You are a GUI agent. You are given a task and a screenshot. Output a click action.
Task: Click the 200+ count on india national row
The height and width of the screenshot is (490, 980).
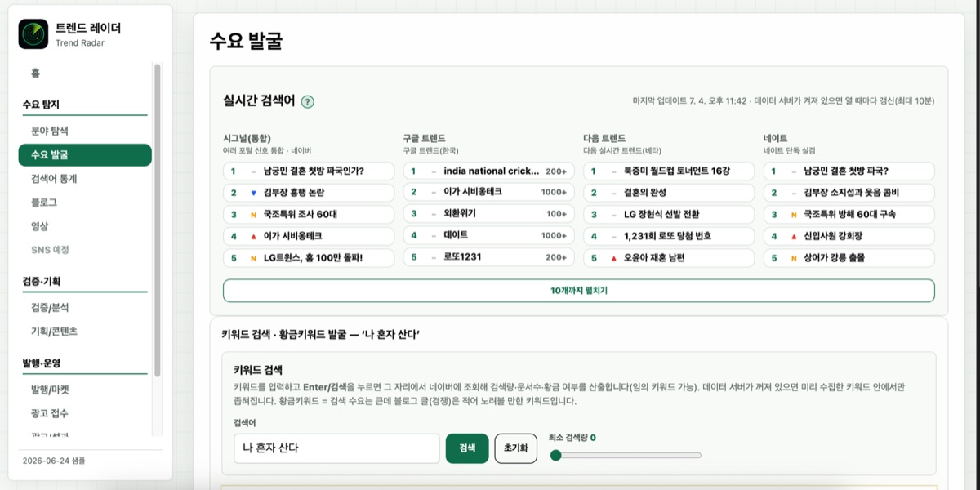(556, 171)
